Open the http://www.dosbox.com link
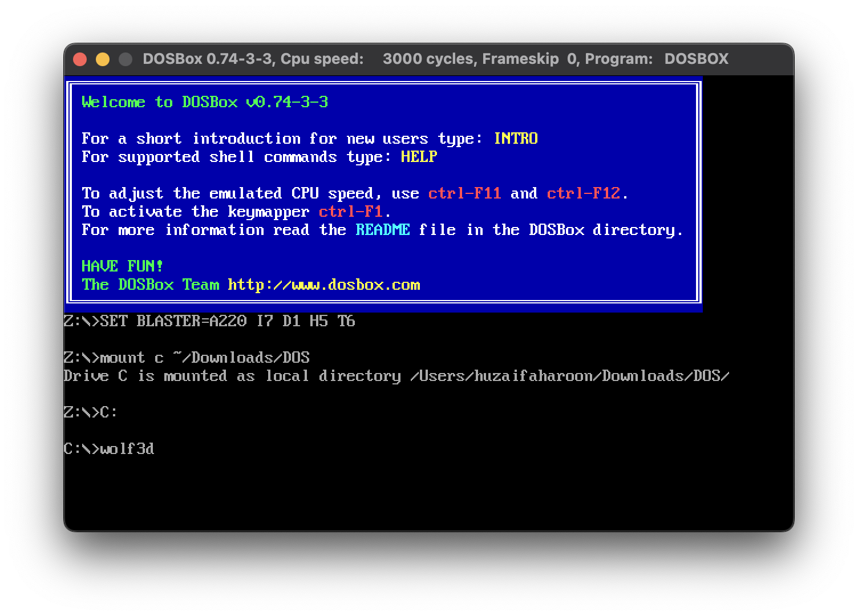This screenshot has width=858, height=616. (324, 285)
